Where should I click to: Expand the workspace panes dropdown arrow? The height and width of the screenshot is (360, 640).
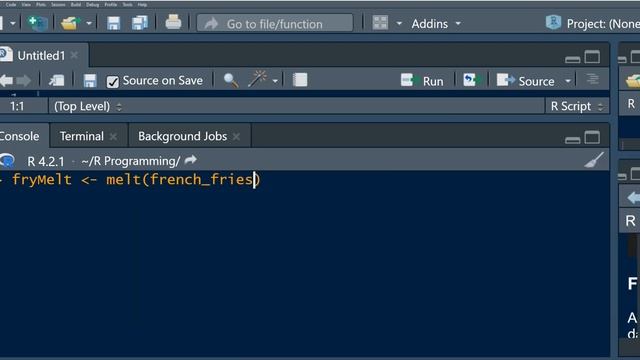[x=399, y=24]
